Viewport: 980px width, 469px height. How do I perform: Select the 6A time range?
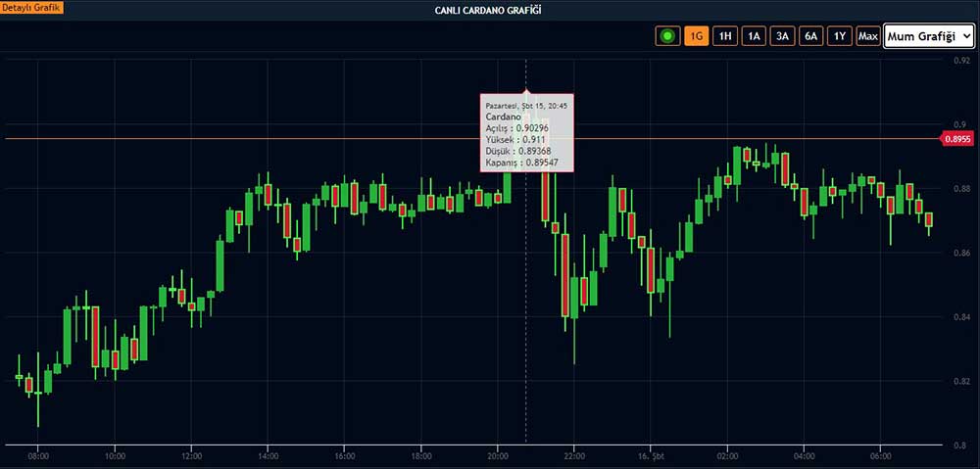(x=811, y=36)
